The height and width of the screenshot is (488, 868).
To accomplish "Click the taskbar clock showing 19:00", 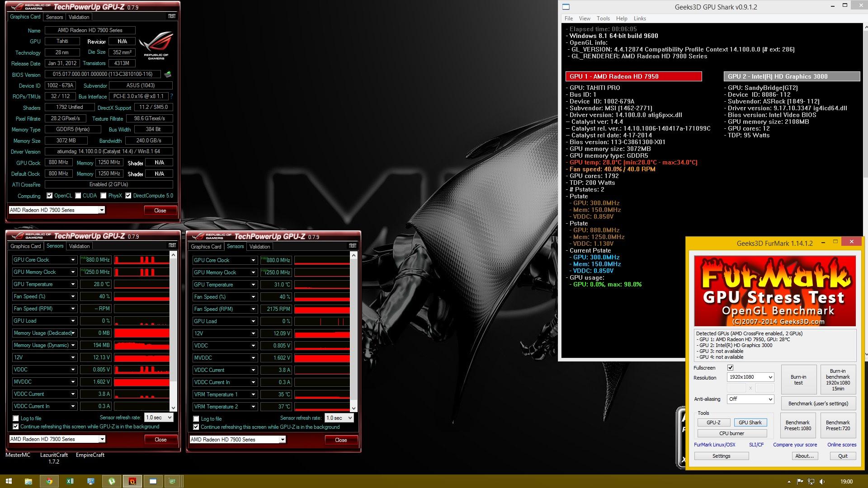I will [846, 482].
